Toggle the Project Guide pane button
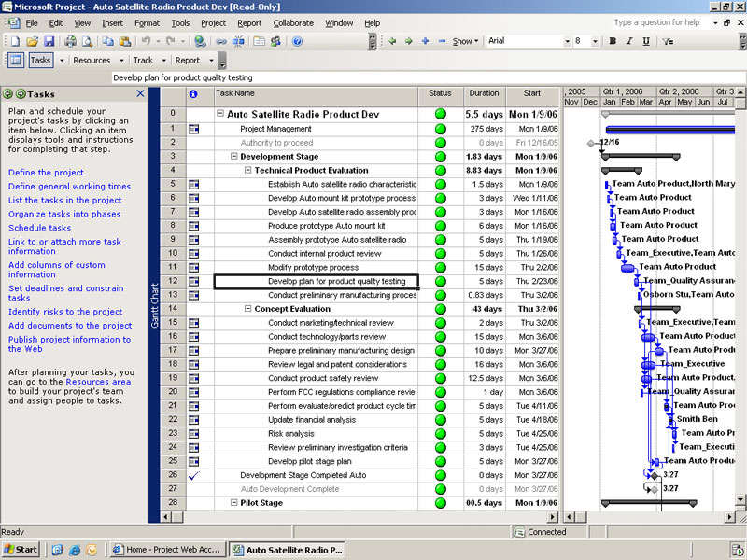The width and height of the screenshot is (747, 560). [x=15, y=60]
